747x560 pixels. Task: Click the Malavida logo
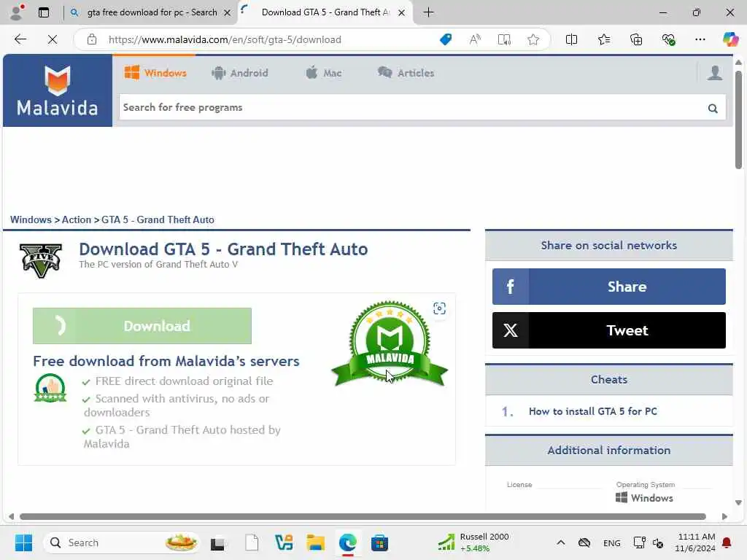[x=57, y=90]
